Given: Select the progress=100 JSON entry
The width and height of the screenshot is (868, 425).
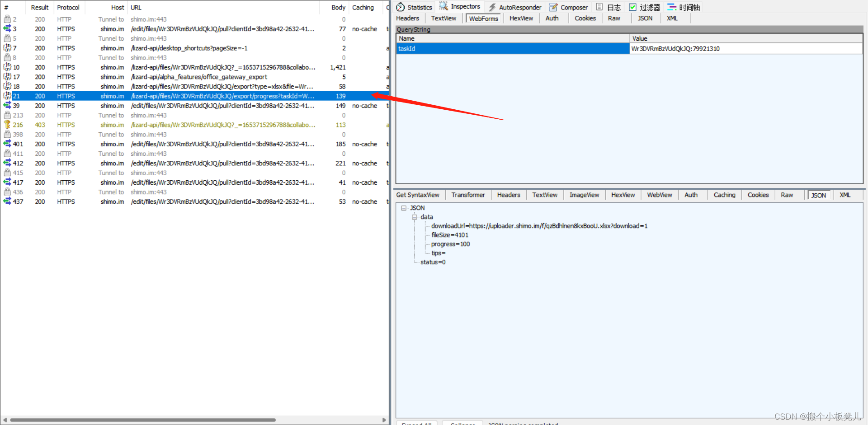Looking at the screenshot, I should pos(450,244).
